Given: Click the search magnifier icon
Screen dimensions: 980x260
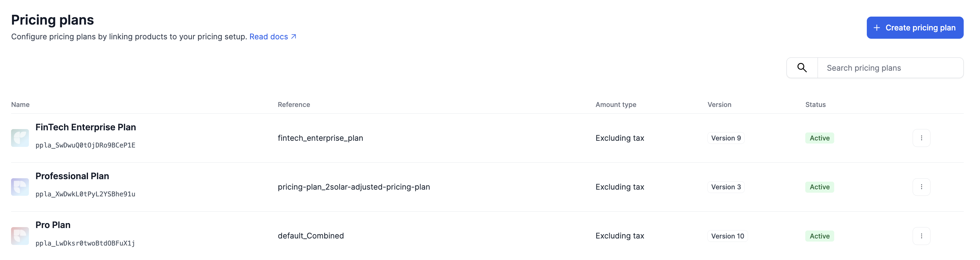Looking at the screenshot, I should (802, 68).
